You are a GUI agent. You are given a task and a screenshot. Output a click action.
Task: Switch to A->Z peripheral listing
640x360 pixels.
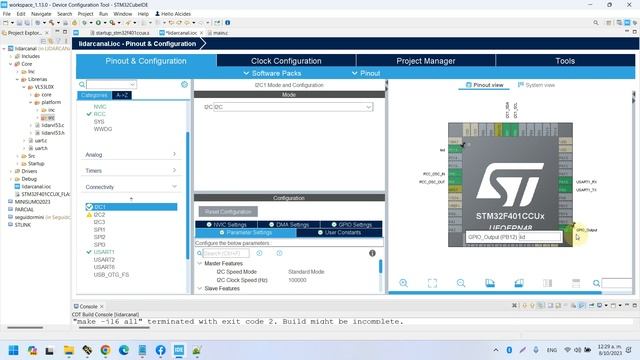(122, 95)
